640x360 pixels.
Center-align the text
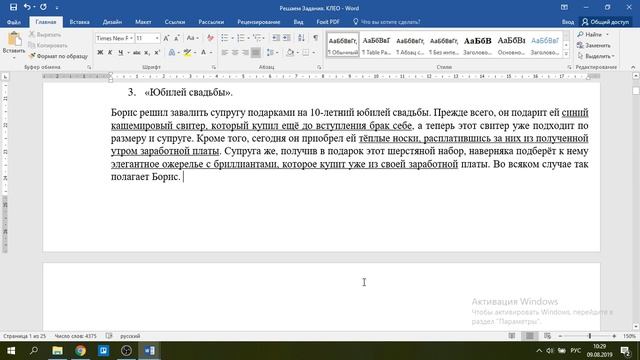[x=235, y=52]
